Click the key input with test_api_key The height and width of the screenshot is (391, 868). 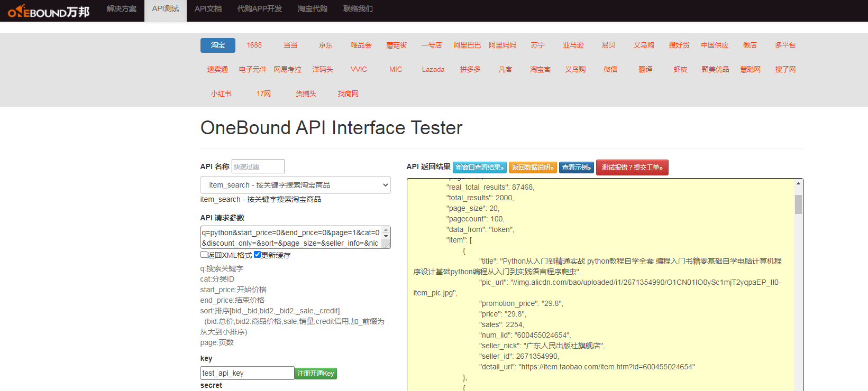click(248, 373)
